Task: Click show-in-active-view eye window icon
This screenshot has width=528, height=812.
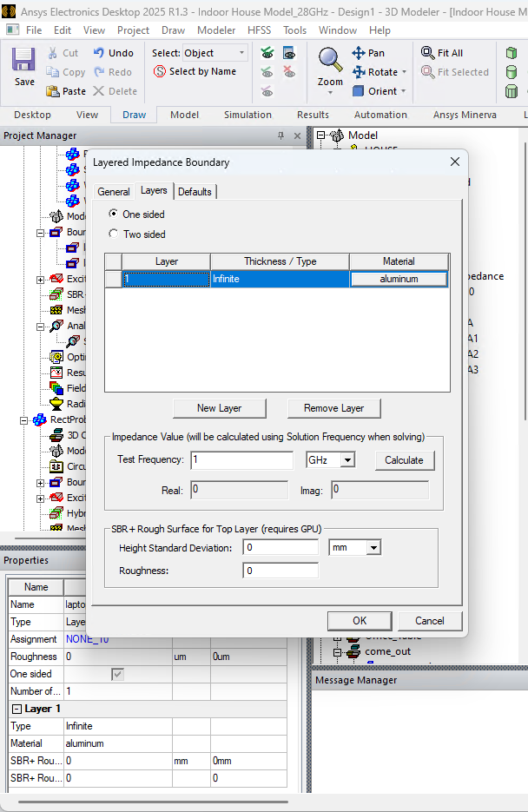Action: tap(289, 53)
